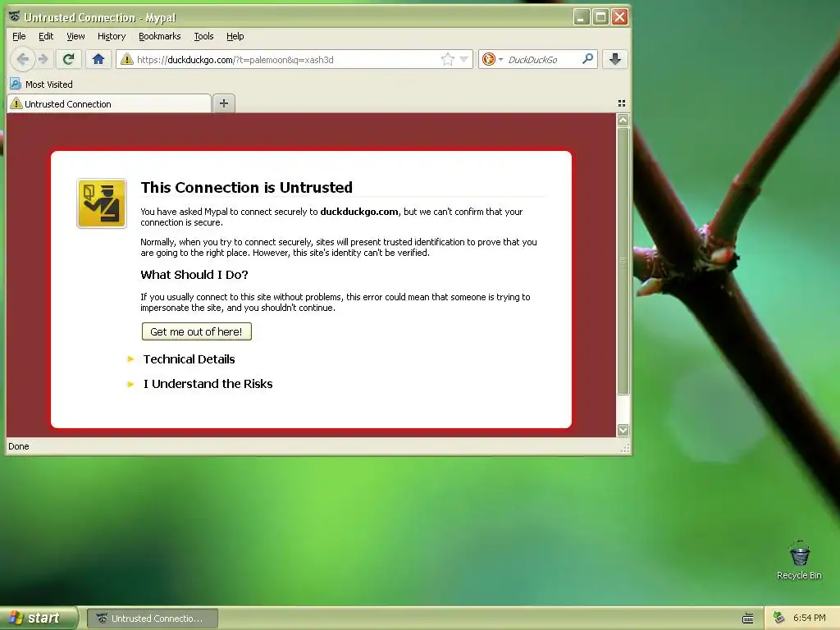This screenshot has height=630, width=840.
Task: Click the Get me out of here! button
Action: 197,331
